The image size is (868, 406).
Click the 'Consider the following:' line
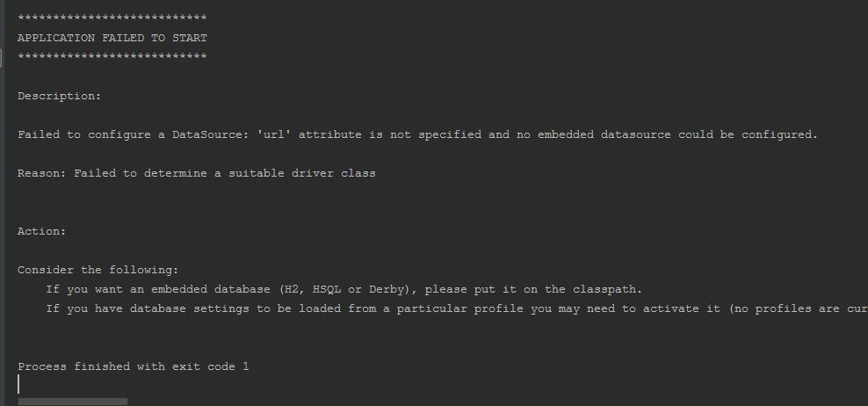pos(98,270)
